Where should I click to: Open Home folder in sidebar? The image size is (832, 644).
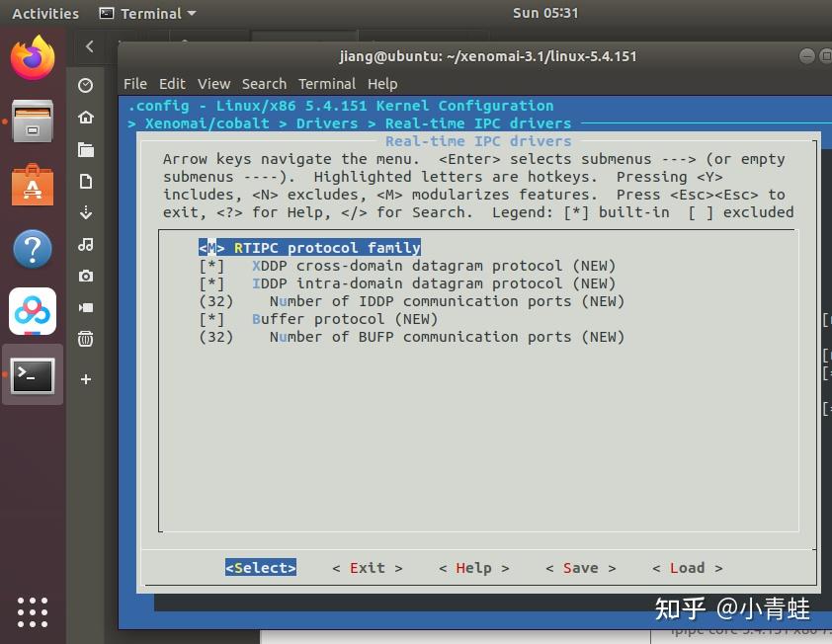coord(85,118)
